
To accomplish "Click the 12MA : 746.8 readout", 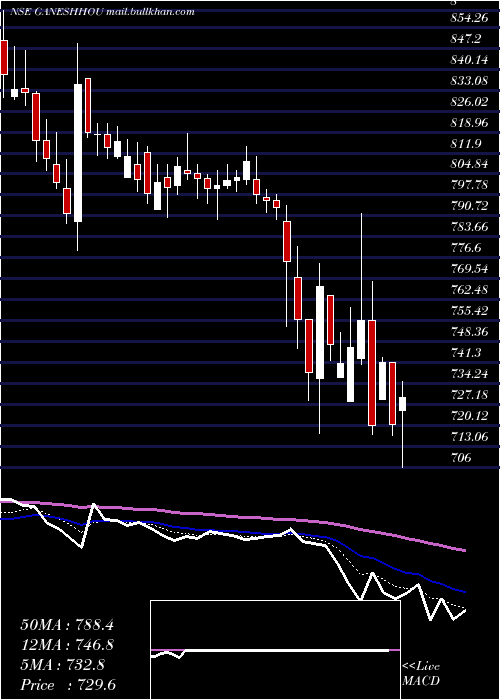I will click(67, 645).
